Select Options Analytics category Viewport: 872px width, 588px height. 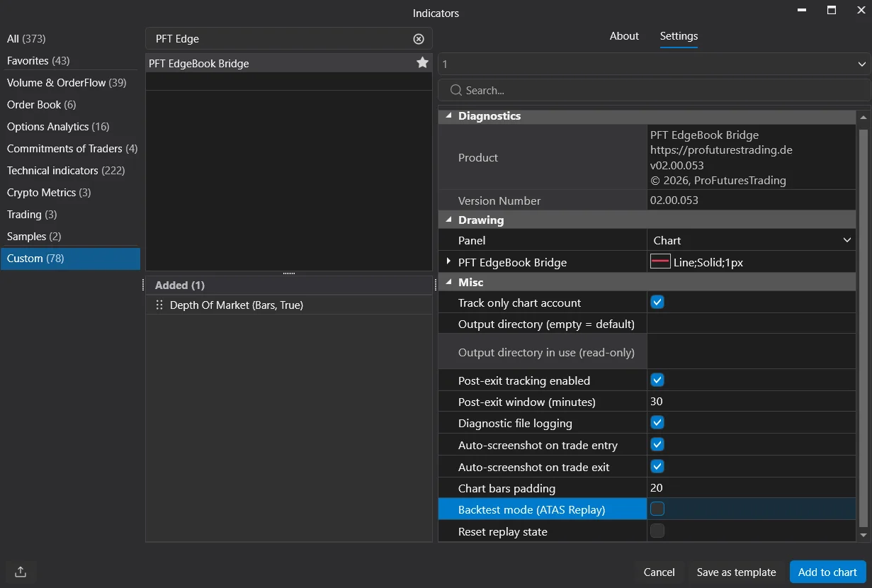(x=70, y=127)
